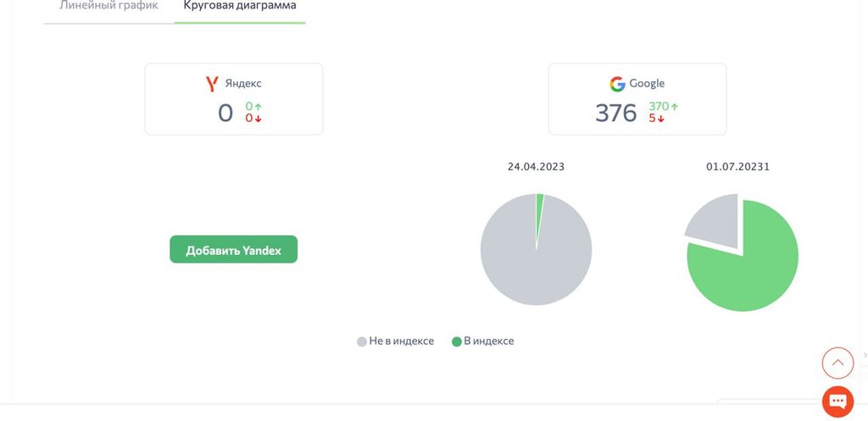
Task: Toggle the 'Не в индексе' legend item
Action: pos(395,341)
